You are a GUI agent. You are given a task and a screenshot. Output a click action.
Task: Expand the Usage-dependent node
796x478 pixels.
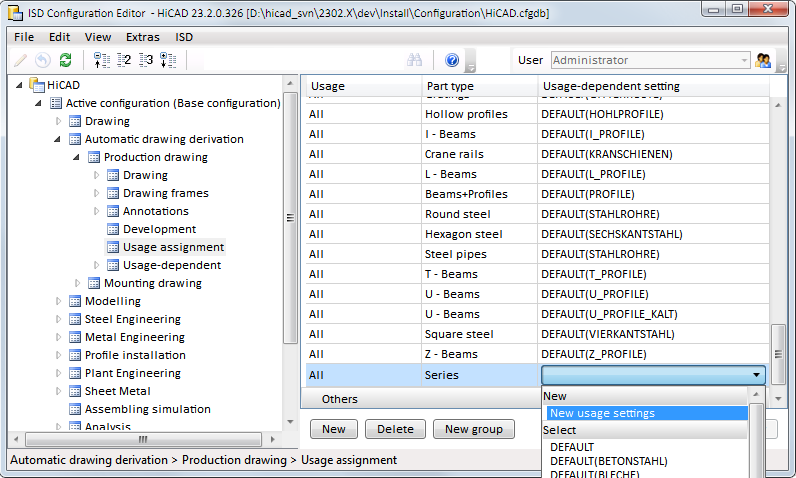click(96, 265)
